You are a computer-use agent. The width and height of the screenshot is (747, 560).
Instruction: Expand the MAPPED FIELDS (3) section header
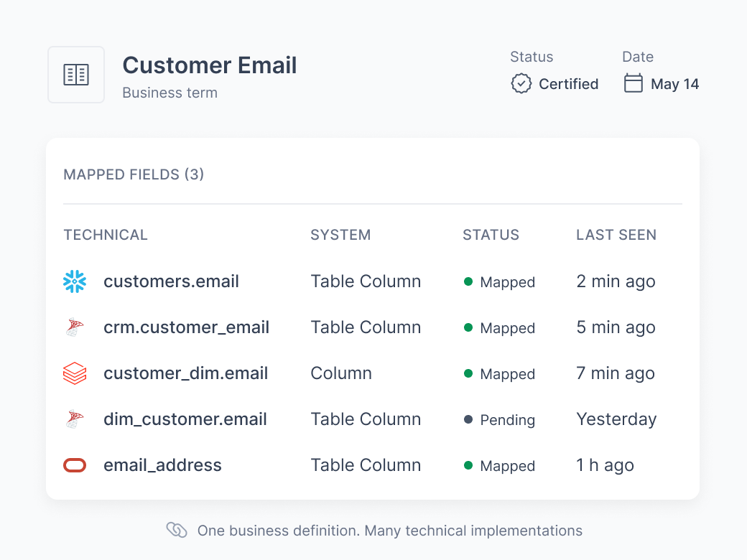pos(134,174)
